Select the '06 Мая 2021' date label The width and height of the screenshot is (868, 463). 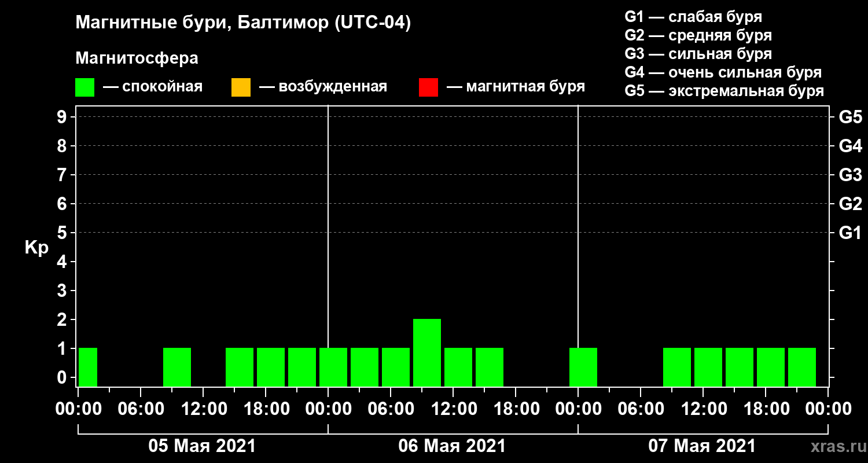(452, 446)
